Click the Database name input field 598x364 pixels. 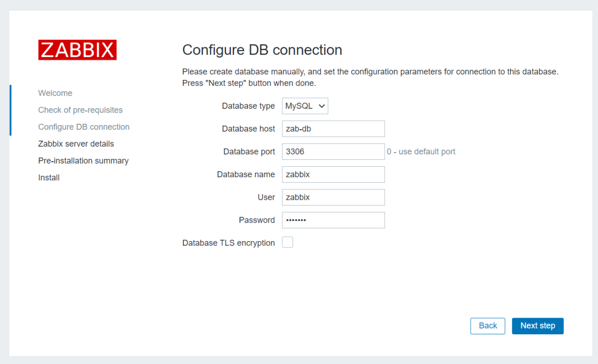(x=333, y=174)
